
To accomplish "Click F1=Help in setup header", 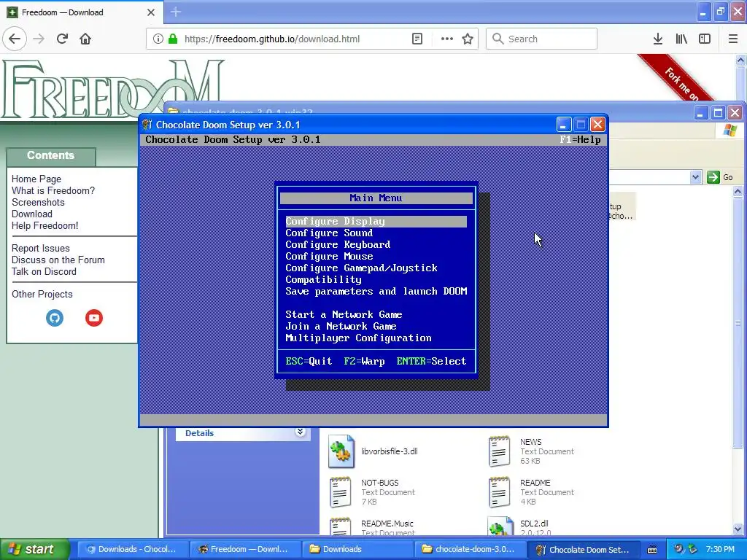I will [580, 139].
